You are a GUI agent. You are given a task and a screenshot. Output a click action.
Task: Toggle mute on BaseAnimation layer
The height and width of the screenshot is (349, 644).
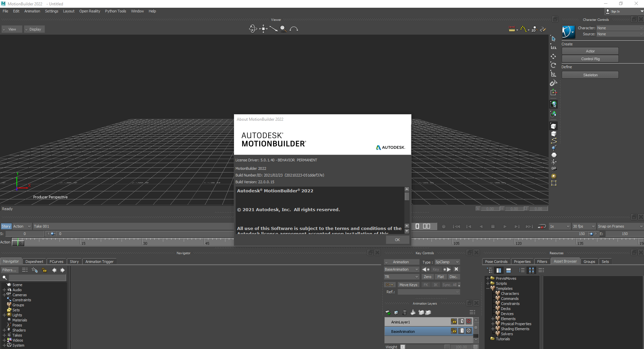(469, 331)
